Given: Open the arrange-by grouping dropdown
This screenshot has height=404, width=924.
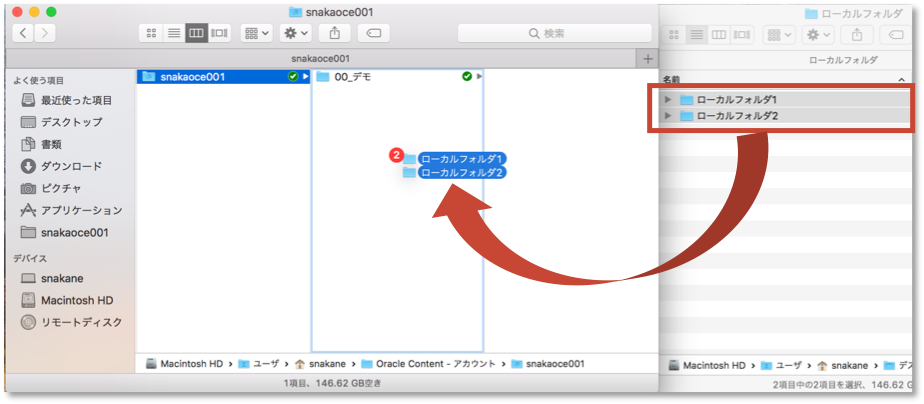Looking at the screenshot, I should [257, 33].
